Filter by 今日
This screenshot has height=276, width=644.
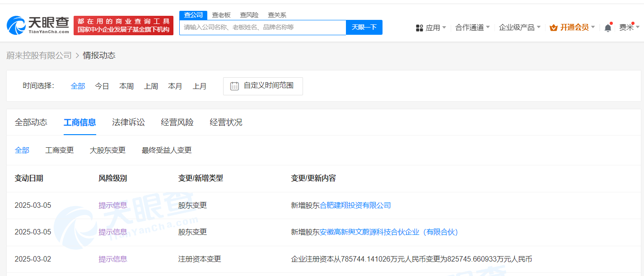102,86
